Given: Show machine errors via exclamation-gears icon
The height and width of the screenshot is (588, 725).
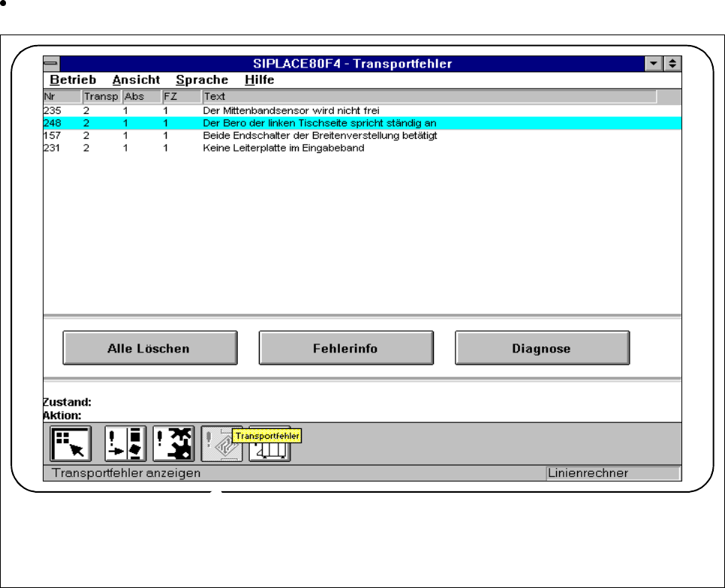Looking at the screenshot, I should coord(173,444).
